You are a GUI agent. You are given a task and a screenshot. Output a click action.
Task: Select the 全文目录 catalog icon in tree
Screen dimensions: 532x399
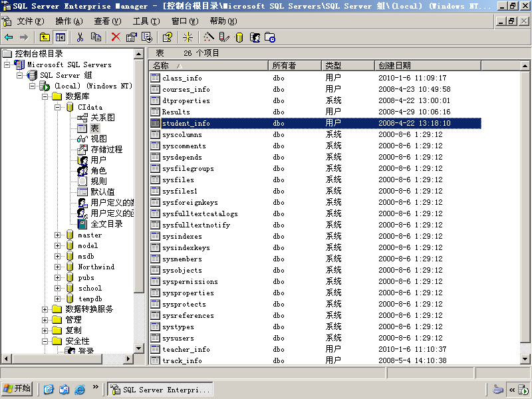coord(82,224)
